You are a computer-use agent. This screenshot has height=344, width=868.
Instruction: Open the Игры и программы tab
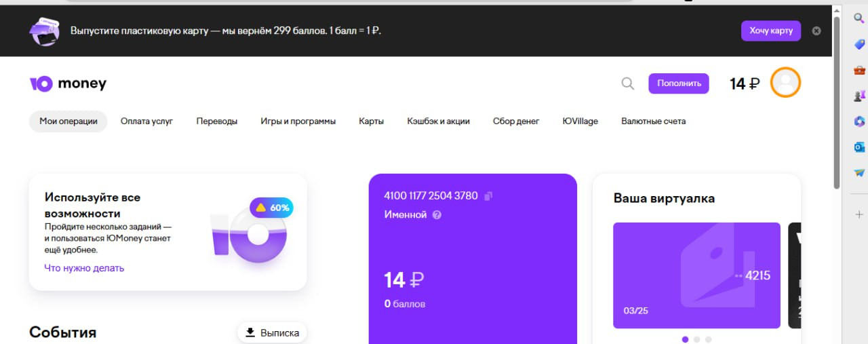[298, 121]
